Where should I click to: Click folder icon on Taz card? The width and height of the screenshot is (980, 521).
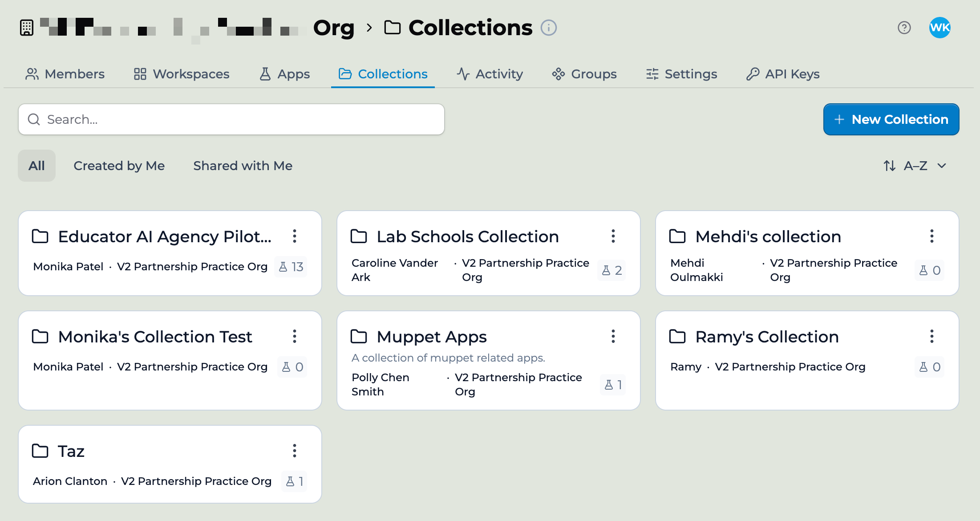[x=40, y=451]
